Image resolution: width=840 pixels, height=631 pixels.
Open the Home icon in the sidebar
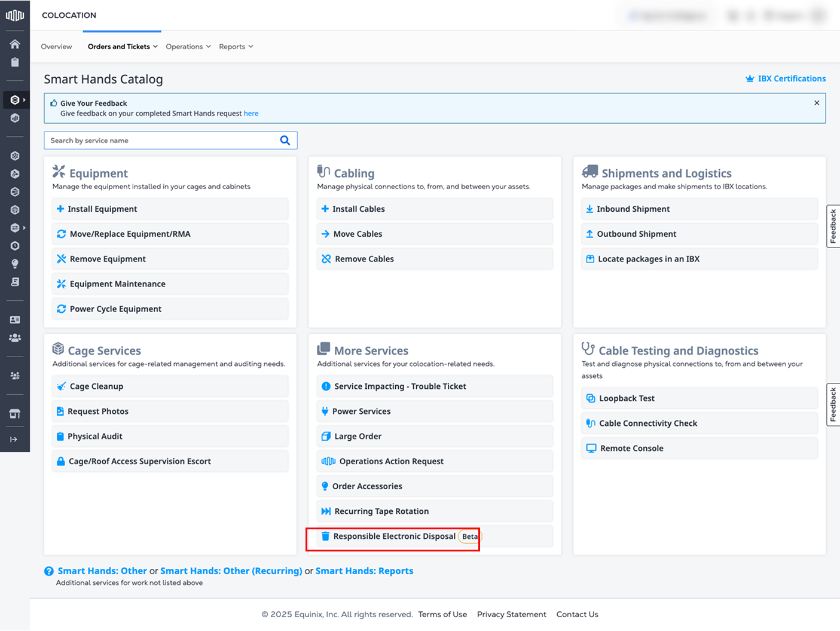click(x=15, y=44)
